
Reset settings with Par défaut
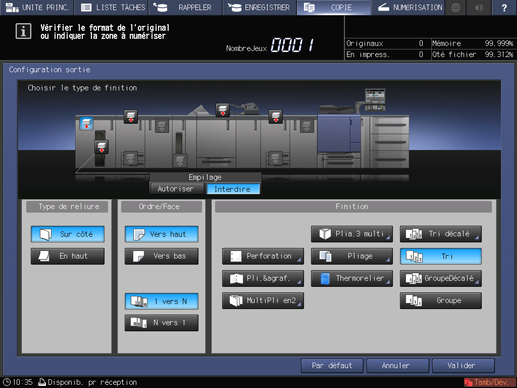click(332, 366)
